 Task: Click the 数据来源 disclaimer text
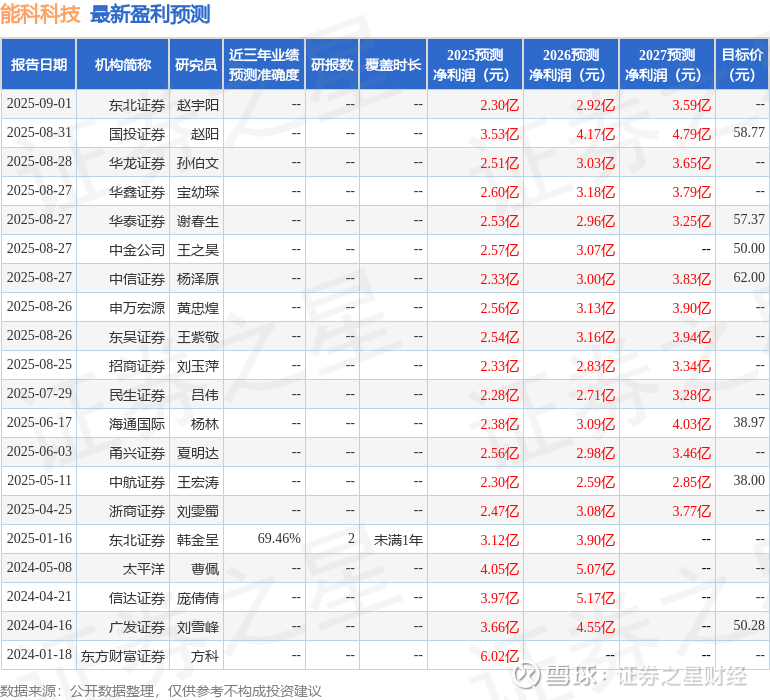pos(161,691)
